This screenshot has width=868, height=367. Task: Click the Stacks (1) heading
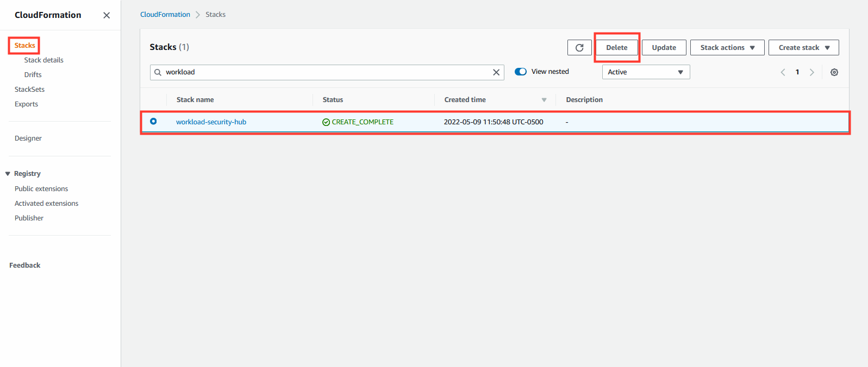(169, 47)
